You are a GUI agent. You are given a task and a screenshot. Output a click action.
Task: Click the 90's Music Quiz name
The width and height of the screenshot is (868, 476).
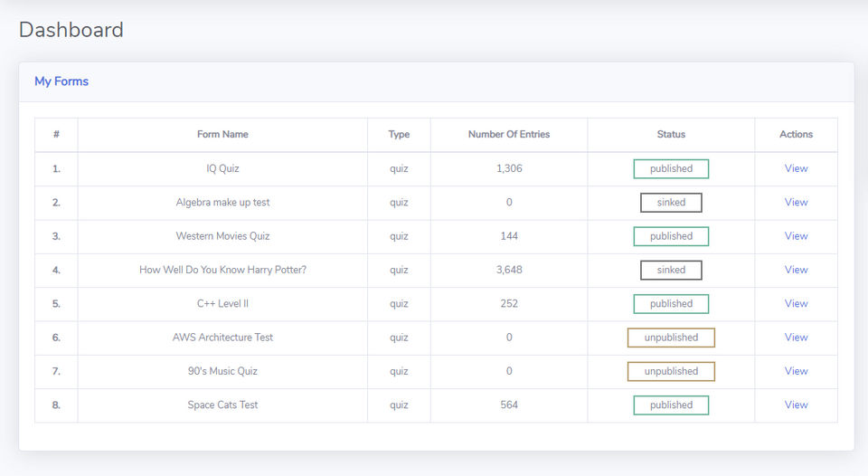coord(222,372)
